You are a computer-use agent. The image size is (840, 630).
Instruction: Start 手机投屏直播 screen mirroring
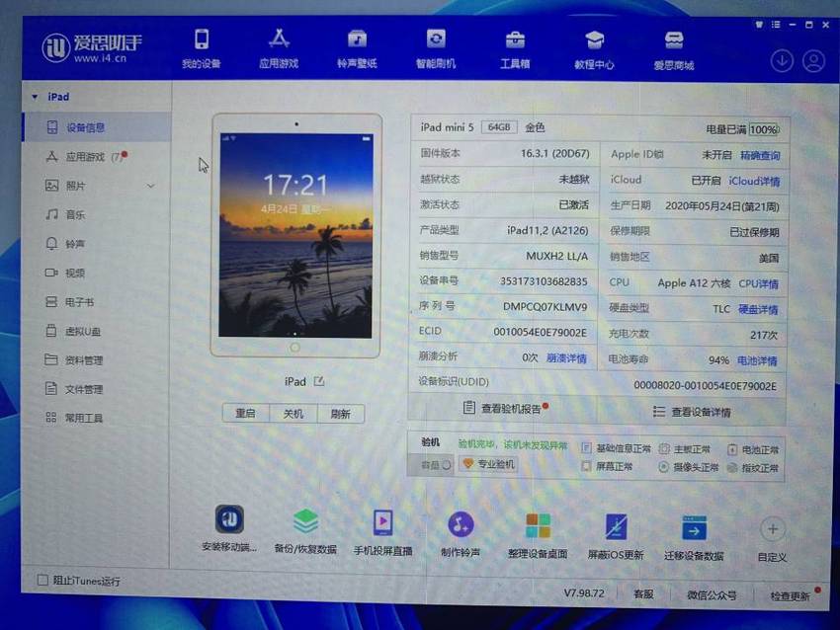click(383, 531)
